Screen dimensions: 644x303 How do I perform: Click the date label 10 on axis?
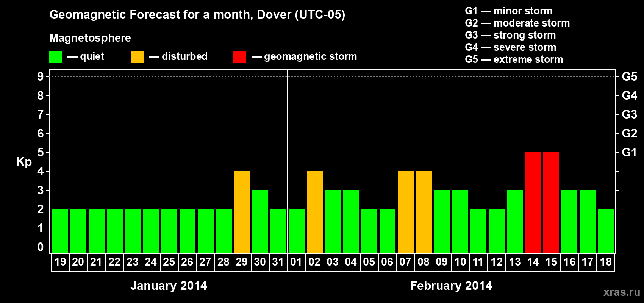click(x=460, y=262)
